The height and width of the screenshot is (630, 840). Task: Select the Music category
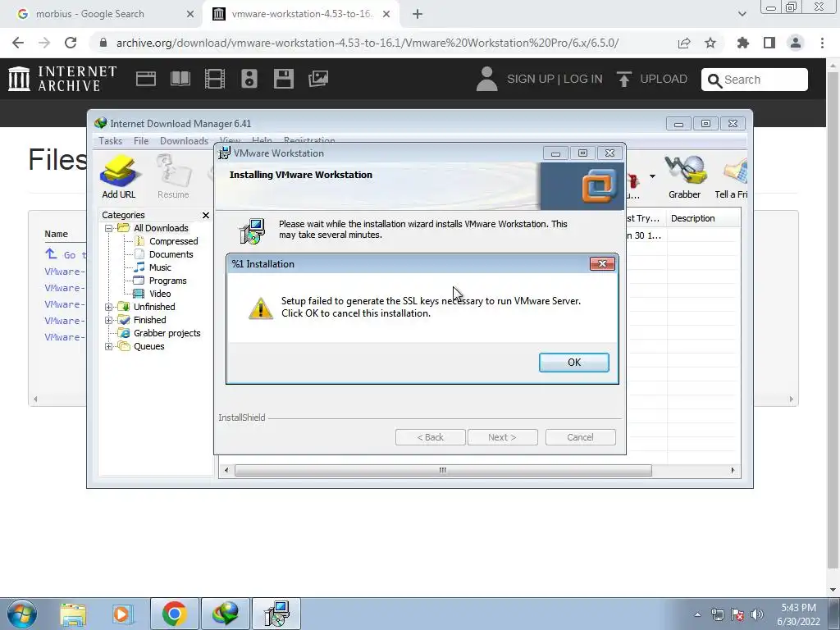coord(160,267)
